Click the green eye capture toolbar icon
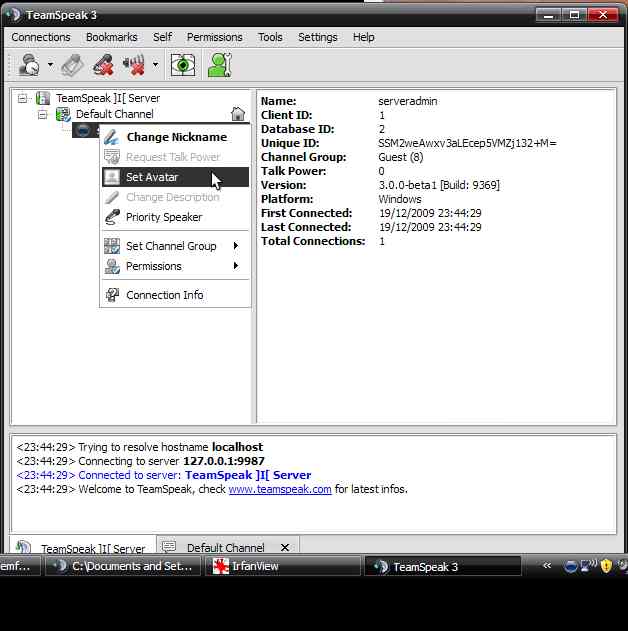 coord(183,65)
